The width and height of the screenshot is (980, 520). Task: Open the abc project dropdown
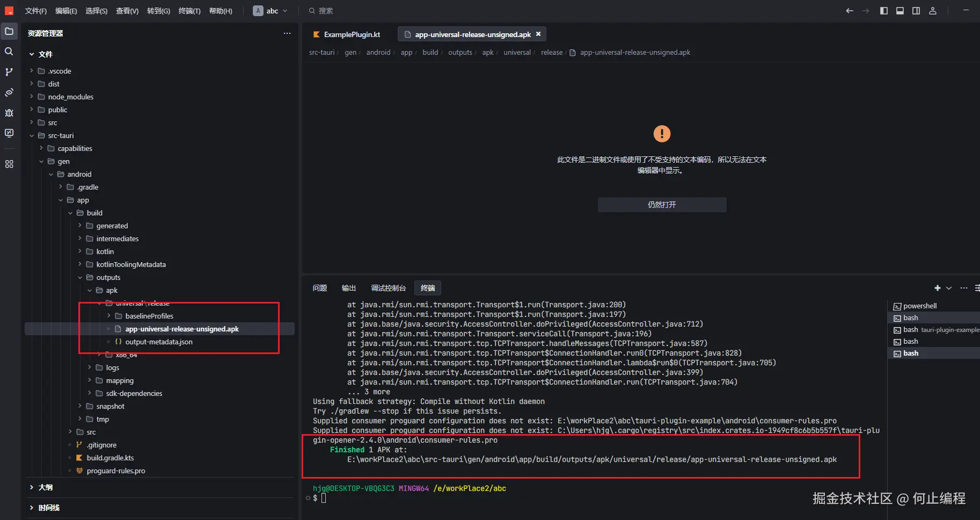270,11
